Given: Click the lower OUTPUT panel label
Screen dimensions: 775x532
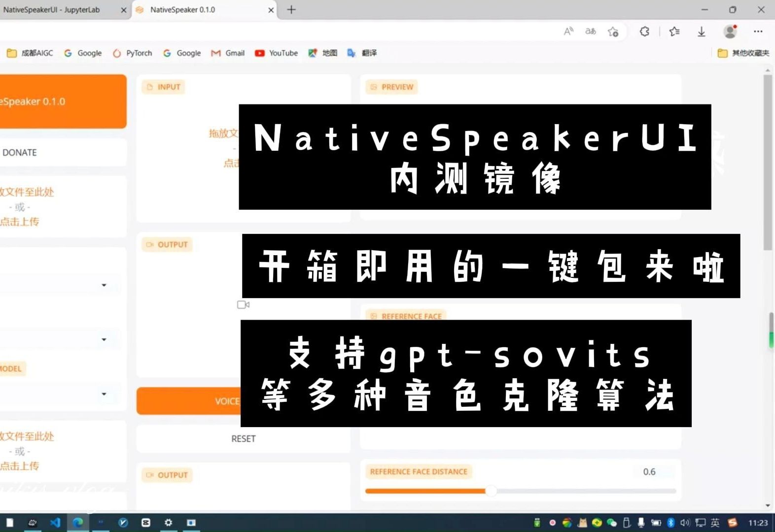Looking at the screenshot, I should click(x=167, y=475).
